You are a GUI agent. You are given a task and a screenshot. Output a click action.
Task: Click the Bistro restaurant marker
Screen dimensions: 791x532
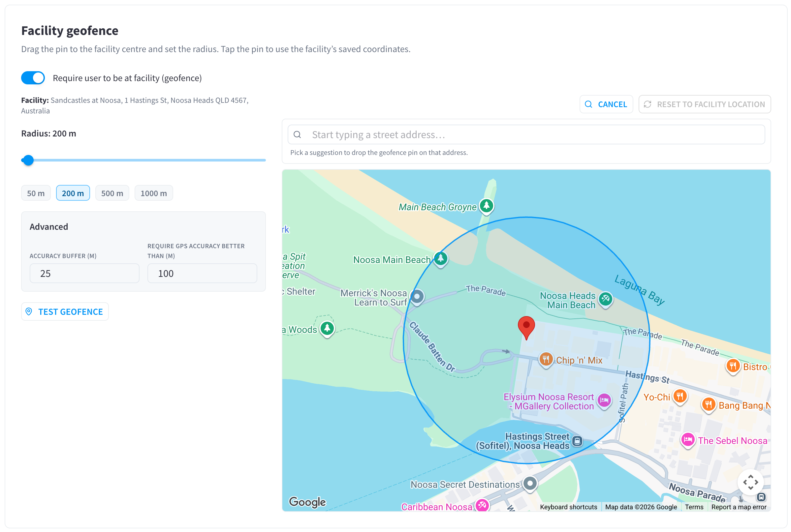[x=733, y=367]
